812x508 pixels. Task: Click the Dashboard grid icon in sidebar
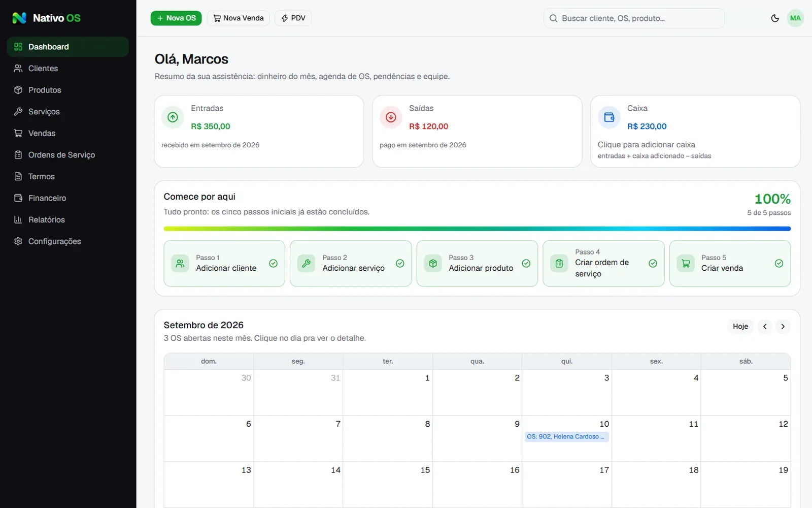[x=18, y=47]
